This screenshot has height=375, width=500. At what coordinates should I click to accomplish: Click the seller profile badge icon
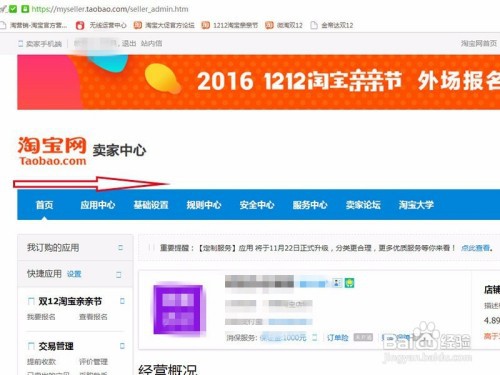click(337, 283)
